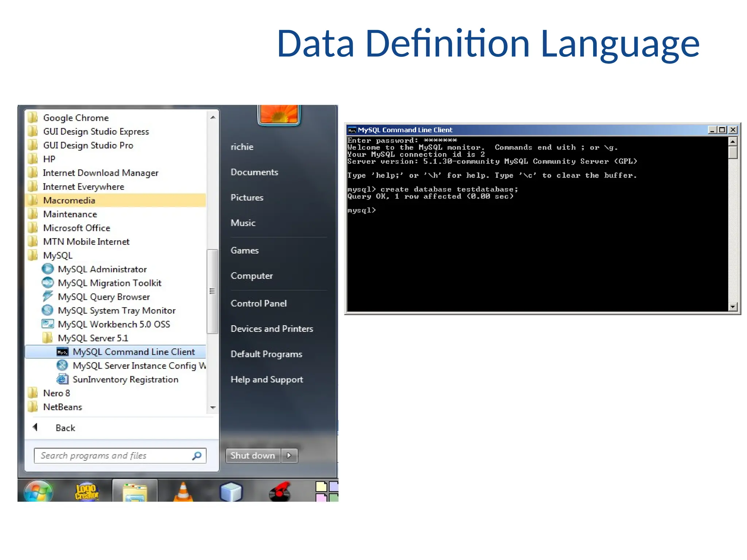Screen dimensions: 747x560
Task: Open Control Panel
Action: pyautogui.click(x=259, y=303)
